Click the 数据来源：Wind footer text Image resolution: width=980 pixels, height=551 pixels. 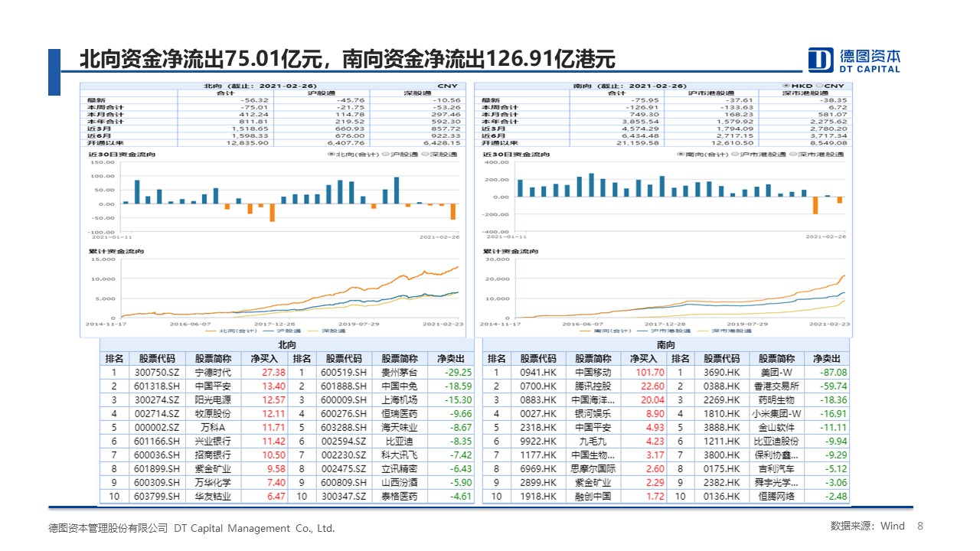click(867, 526)
